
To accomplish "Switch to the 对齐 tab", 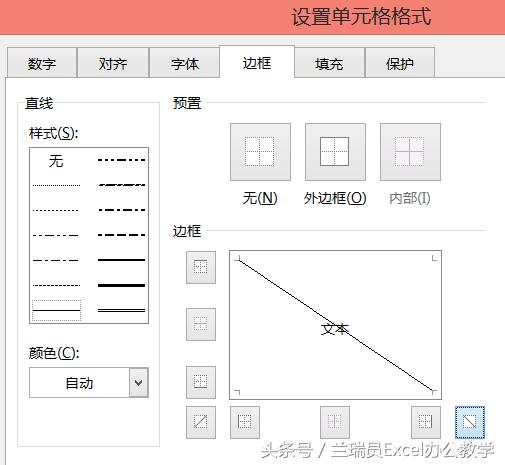I will tap(113, 63).
